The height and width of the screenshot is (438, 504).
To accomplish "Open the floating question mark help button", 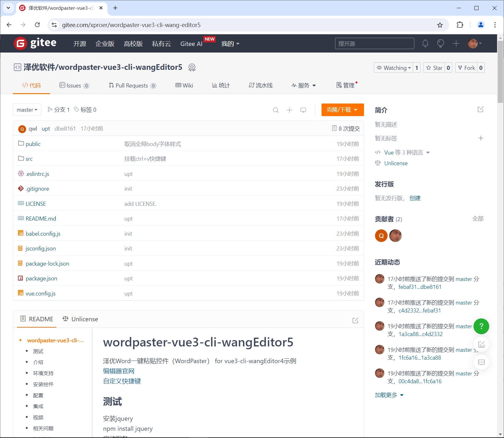I will (x=481, y=326).
